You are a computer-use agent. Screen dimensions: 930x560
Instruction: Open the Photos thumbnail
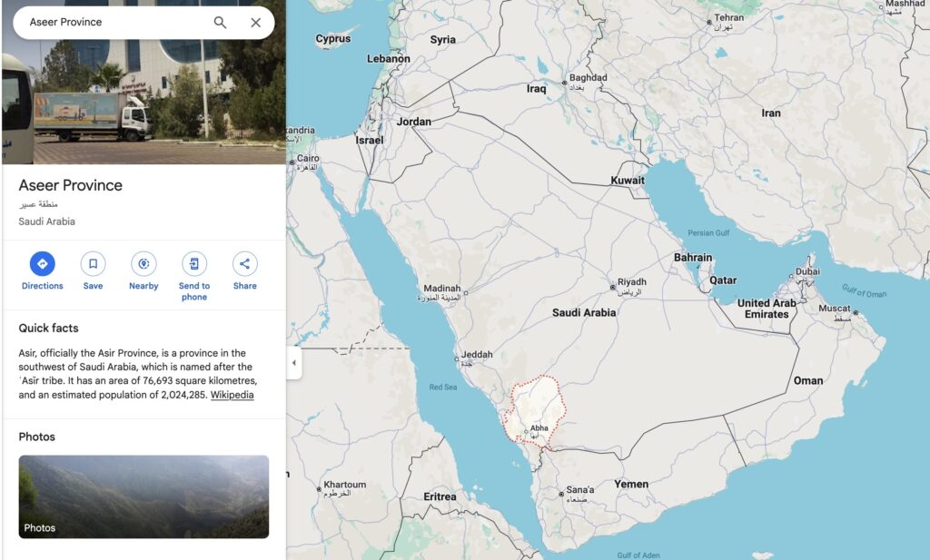(x=143, y=496)
